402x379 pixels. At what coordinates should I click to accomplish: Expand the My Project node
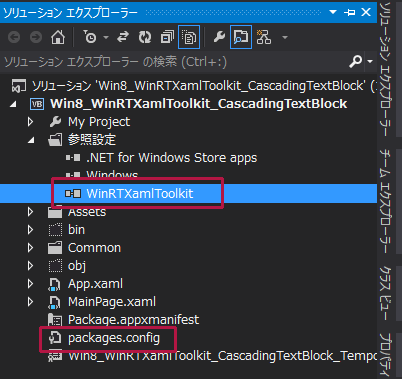click(x=30, y=122)
